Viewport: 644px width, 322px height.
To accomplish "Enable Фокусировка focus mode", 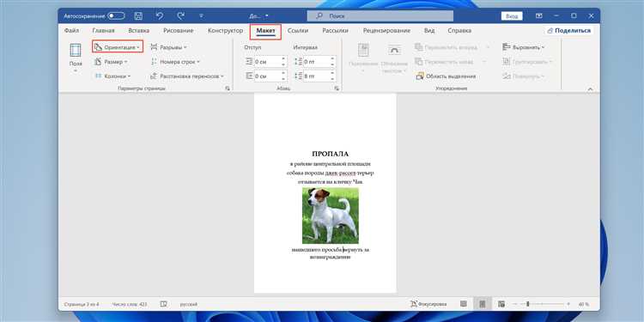I will pyautogui.click(x=428, y=304).
